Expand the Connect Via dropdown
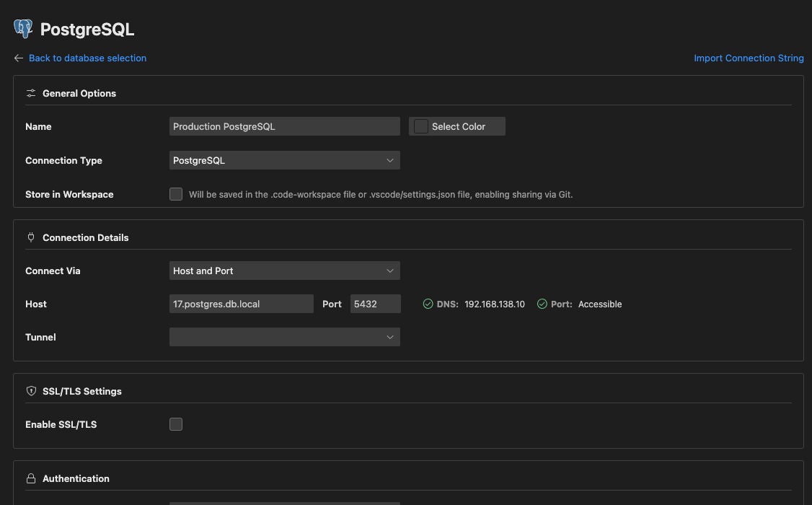The width and height of the screenshot is (812, 505). click(x=284, y=271)
